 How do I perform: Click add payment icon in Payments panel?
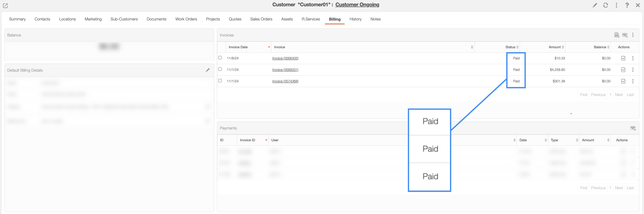[x=633, y=128]
